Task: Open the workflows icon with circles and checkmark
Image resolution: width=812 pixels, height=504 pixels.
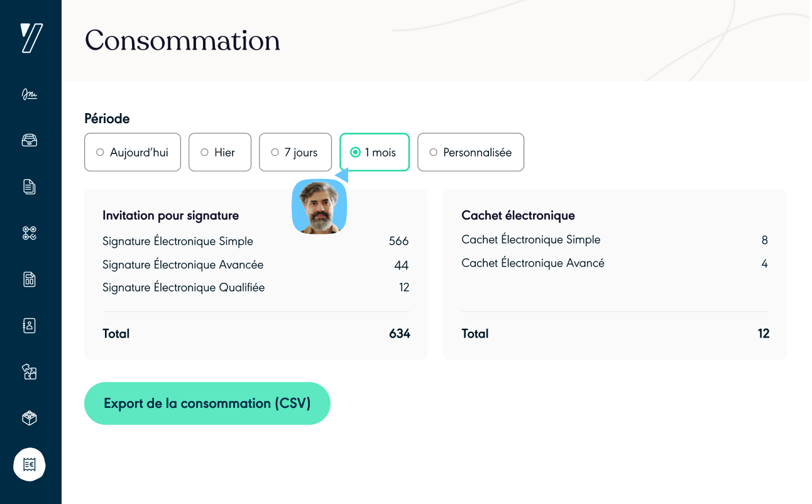Action: pos(30,233)
